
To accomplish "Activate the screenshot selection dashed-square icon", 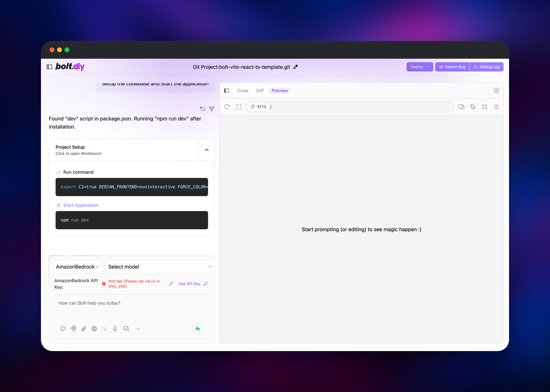I will click(x=239, y=107).
